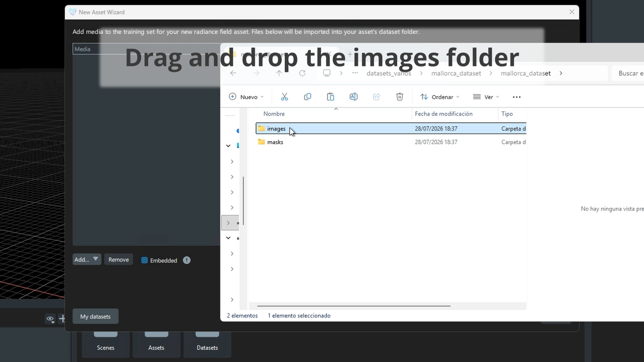644x362 pixels.
Task: Open the See more options ellipsis menu
Action: click(x=517, y=97)
